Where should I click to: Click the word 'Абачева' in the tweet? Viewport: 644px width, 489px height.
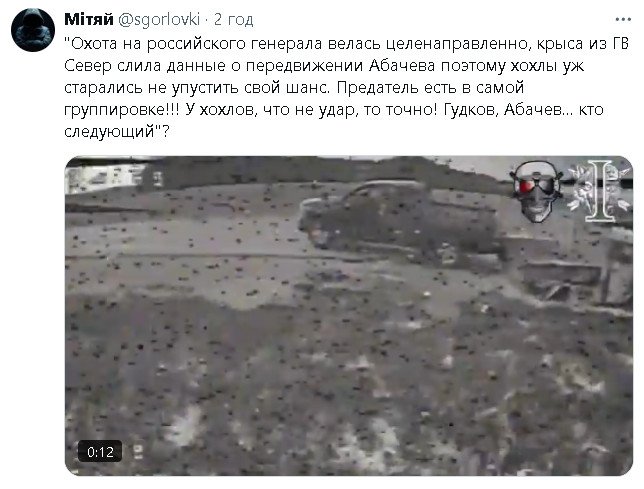point(402,66)
